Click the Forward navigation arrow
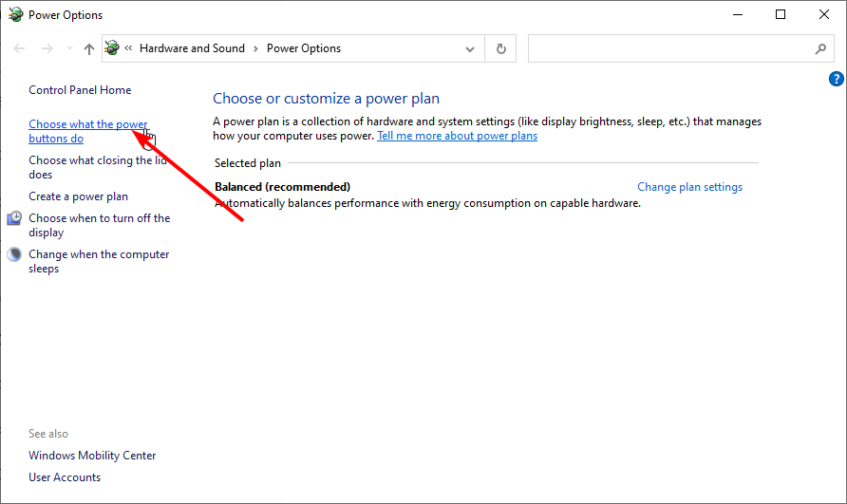The width and height of the screenshot is (847, 504). [47, 48]
